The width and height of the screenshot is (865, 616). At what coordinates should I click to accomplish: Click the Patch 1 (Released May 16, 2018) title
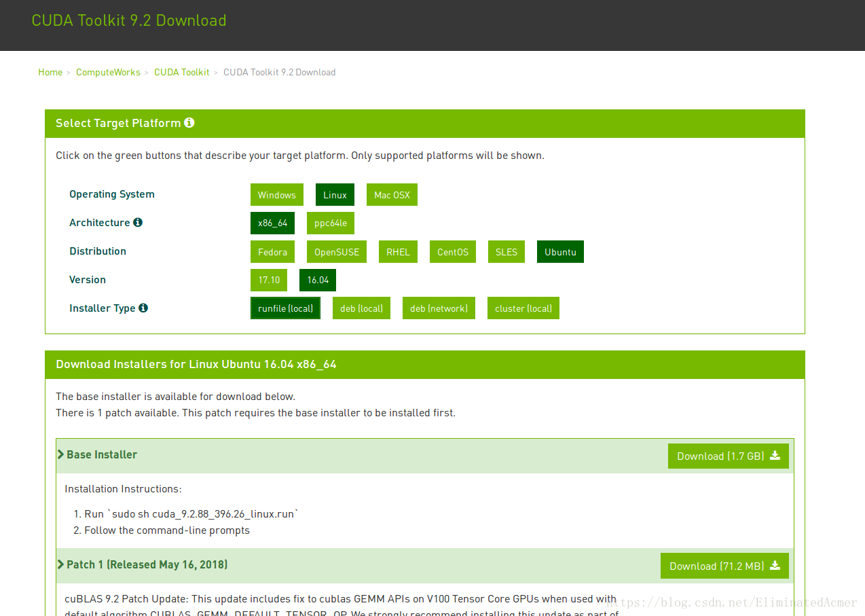click(x=147, y=564)
